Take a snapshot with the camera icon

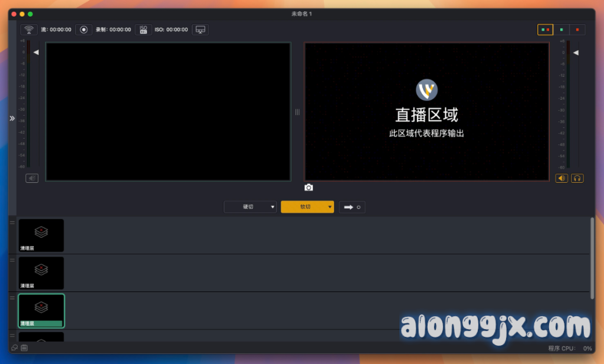(x=308, y=188)
